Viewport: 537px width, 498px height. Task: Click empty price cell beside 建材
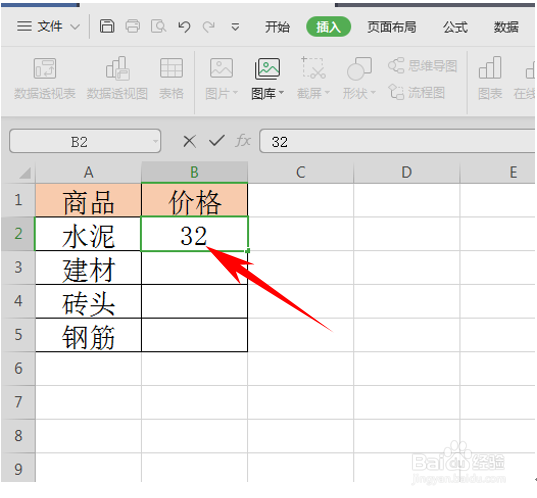click(x=195, y=267)
